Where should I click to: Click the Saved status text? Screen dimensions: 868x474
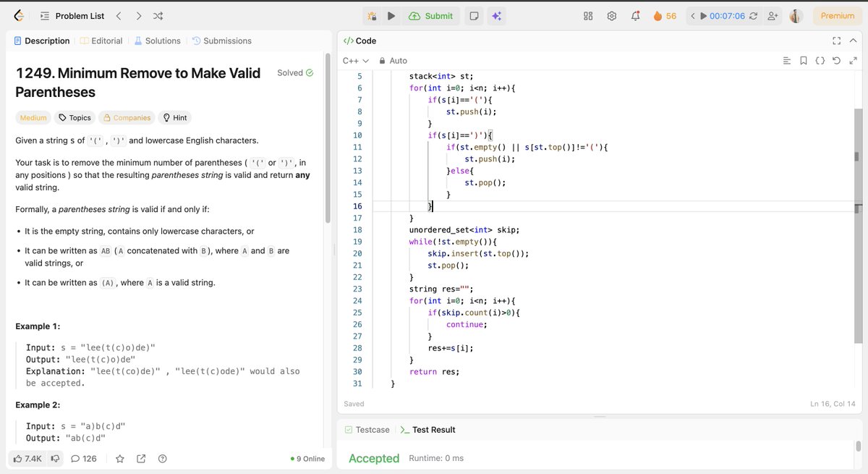pos(354,404)
